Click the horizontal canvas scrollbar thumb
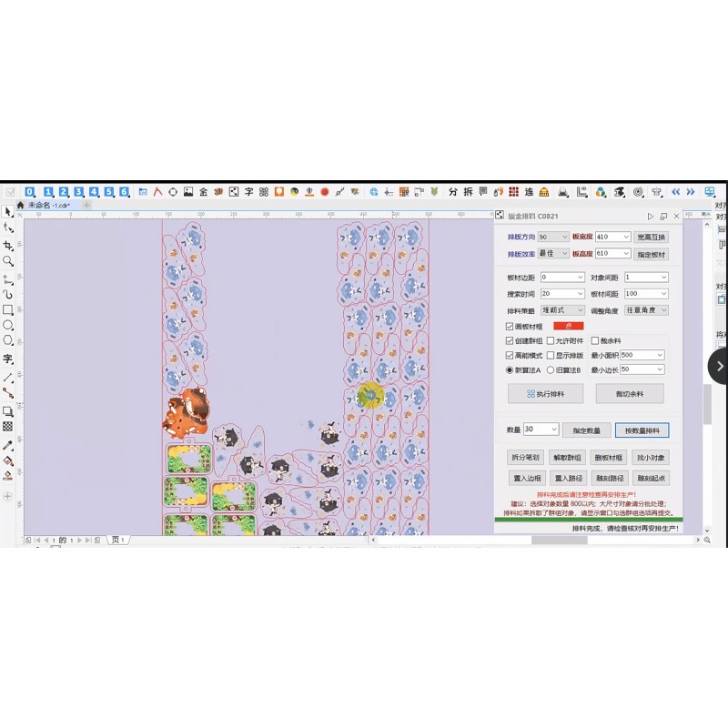The height and width of the screenshot is (728, 728). tap(559, 541)
